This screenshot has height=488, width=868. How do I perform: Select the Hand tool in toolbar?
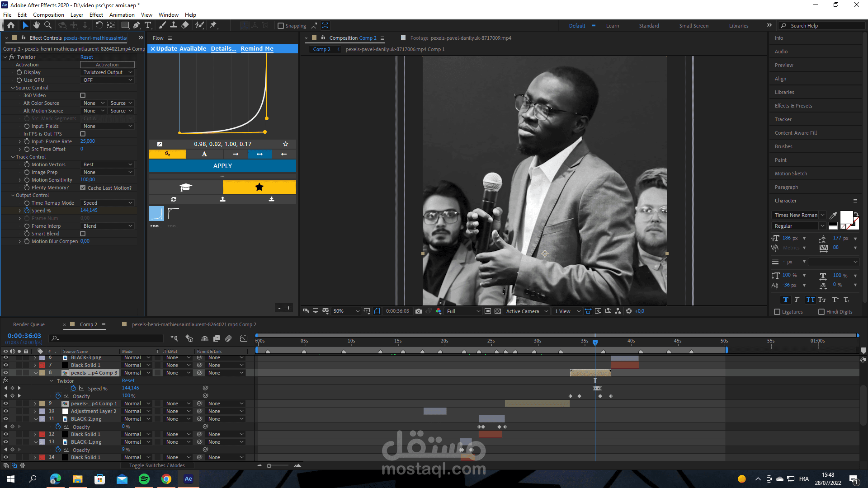[x=36, y=25]
